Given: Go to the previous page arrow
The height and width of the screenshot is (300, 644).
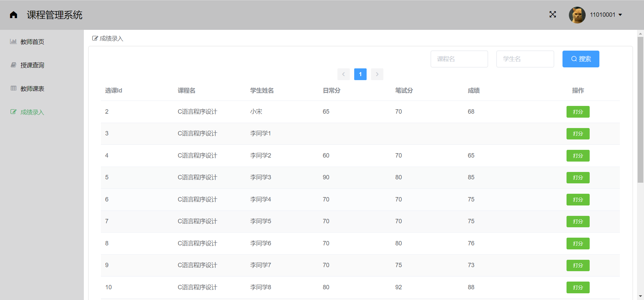Looking at the screenshot, I should pos(343,74).
